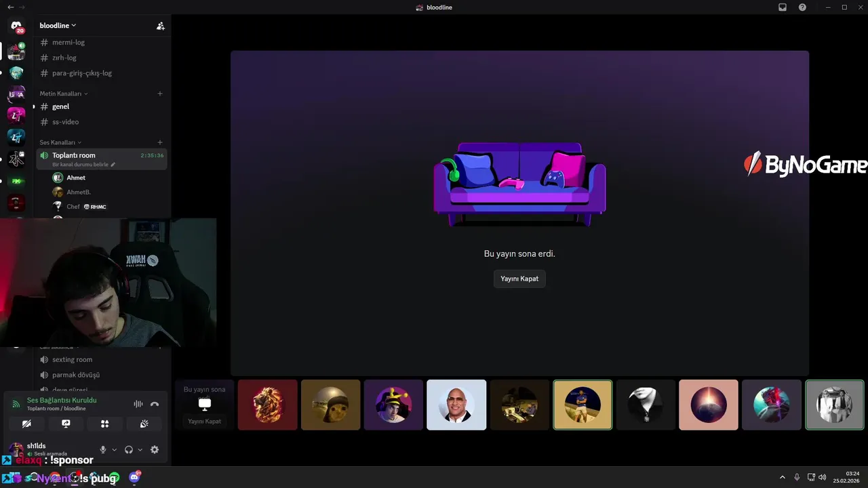Select the glowing sphere avatar tile
Viewport: 868px width, 488px height.
(709, 405)
